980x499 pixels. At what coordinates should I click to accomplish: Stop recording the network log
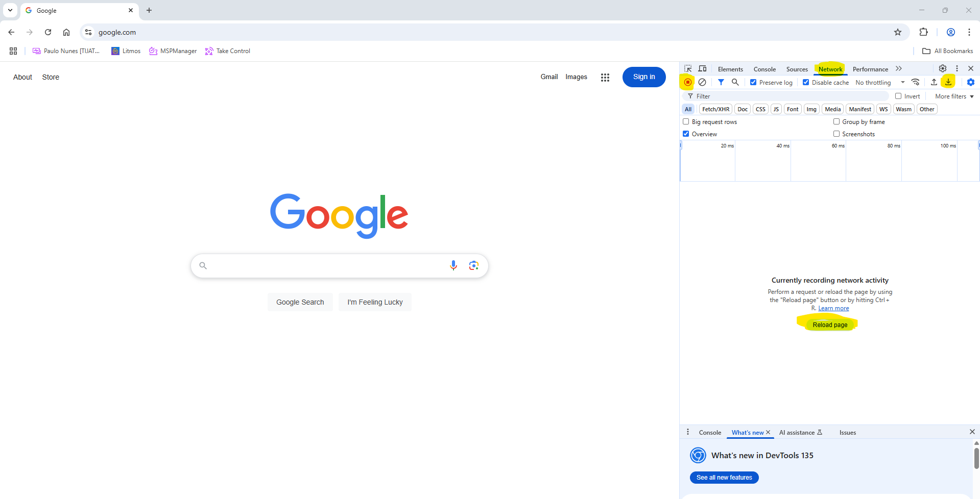(687, 82)
